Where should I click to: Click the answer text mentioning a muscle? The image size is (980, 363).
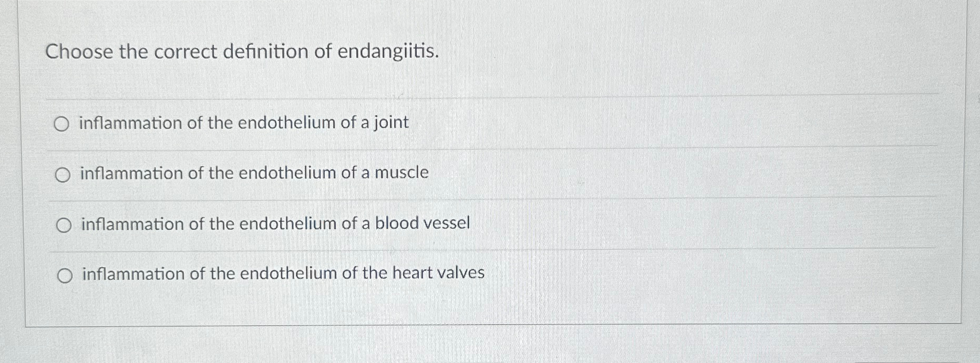(x=253, y=173)
